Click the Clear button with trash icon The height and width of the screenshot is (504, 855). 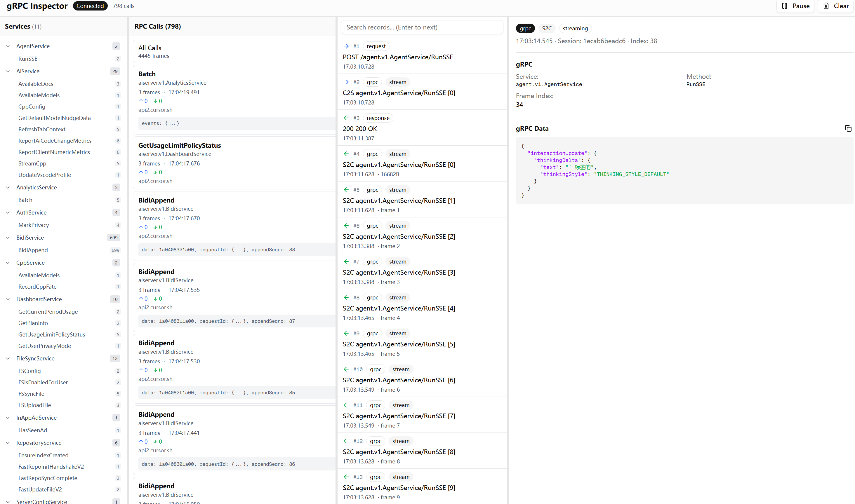click(x=836, y=6)
